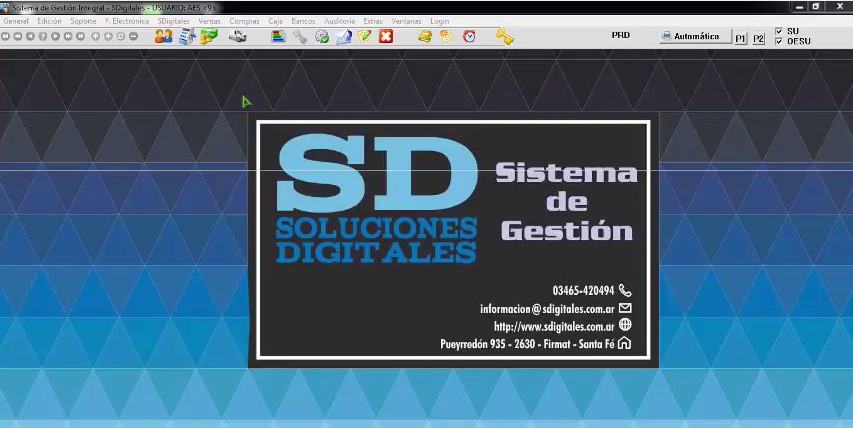The width and height of the screenshot is (853, 428).
Task: Toggle the OFSU checkbox
Action: 779,41
